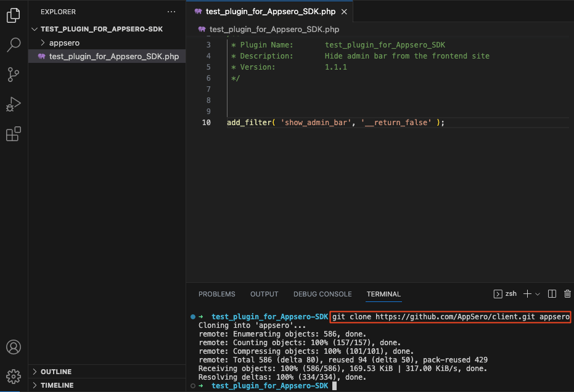Add a new terminal with plus icon
Viewport: 574px width, 392px height.
click(x=527, y=294)
